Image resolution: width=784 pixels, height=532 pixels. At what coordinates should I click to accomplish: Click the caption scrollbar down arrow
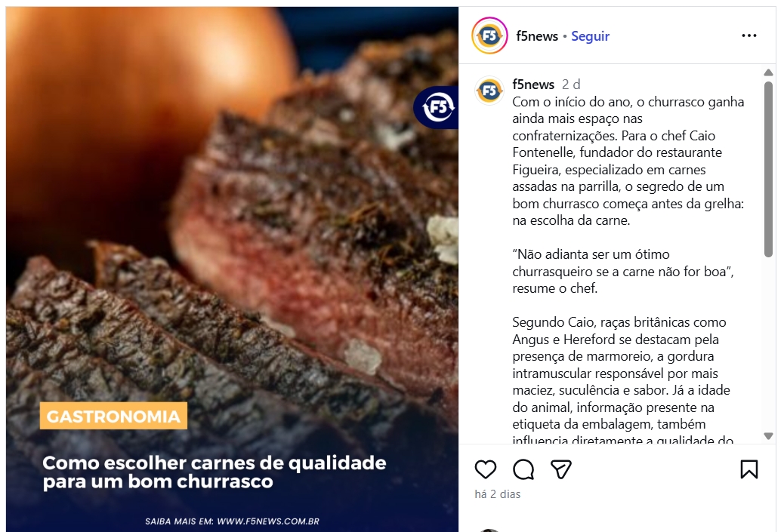click(x=768, y=435)
